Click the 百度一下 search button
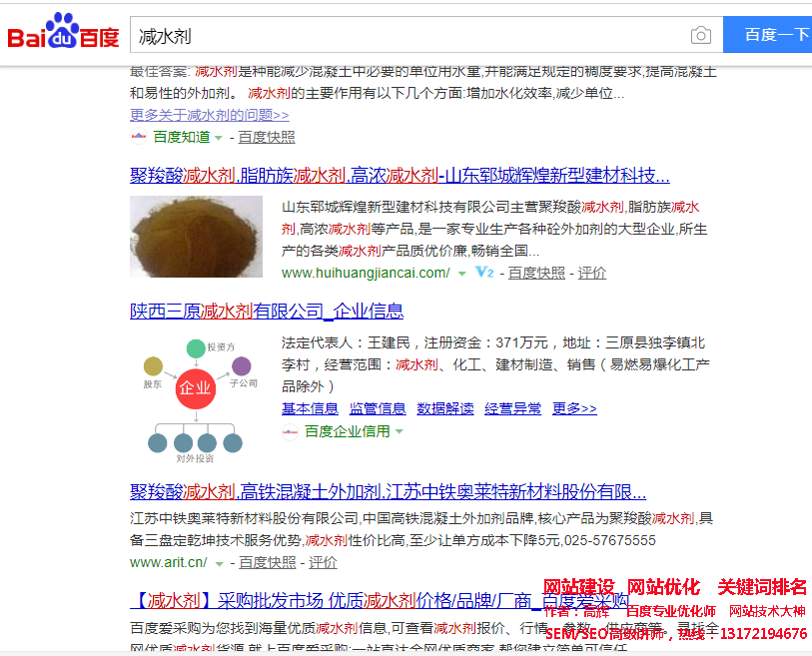Viewport: 812px width, 656px height. click(x=774, y=35)
